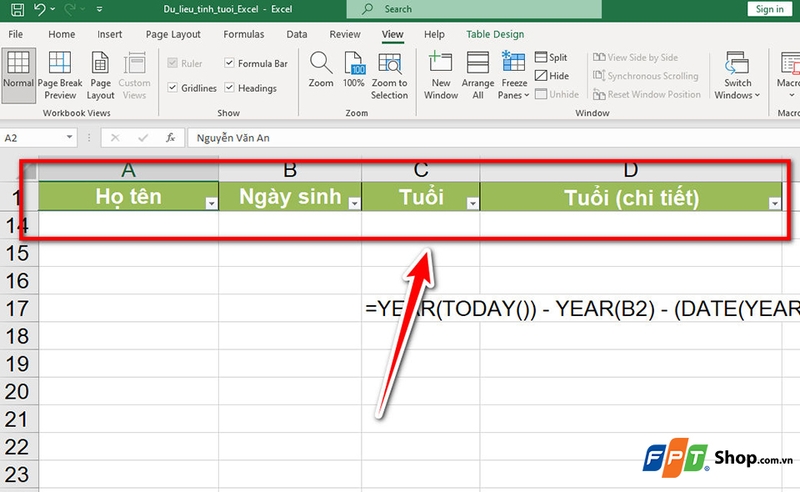The width and height of the screenshot is (800, 492).
Task: Select the View tab
Action: coord(392,34)
